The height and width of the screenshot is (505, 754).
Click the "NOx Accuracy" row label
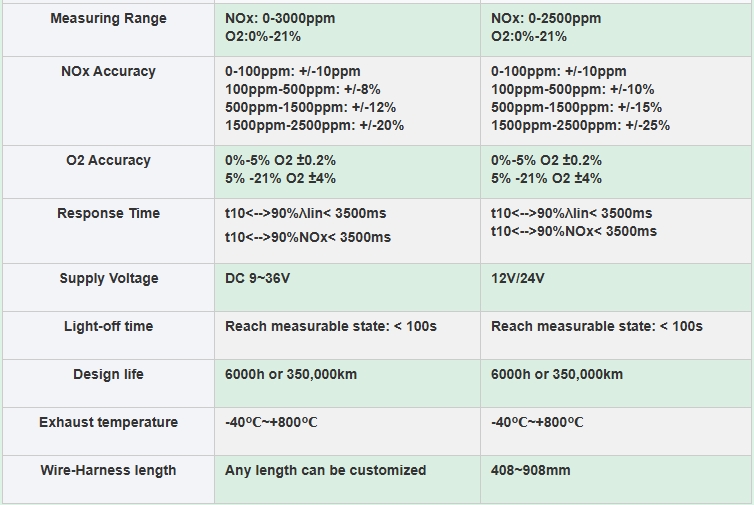[108, 72]
